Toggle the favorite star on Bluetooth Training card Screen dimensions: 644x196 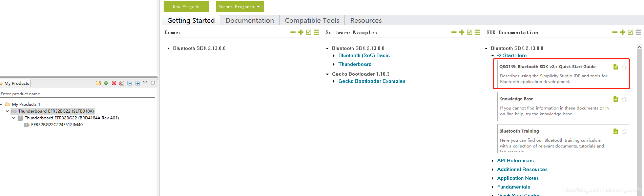[x=624, y=131]
